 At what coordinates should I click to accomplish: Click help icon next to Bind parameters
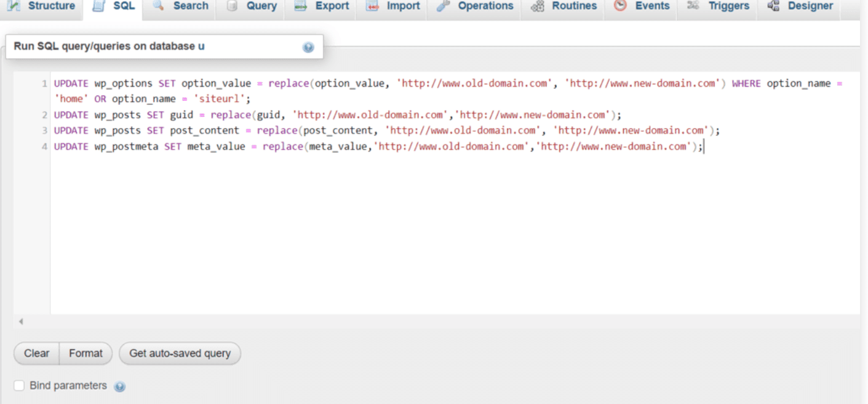point(120,387)
